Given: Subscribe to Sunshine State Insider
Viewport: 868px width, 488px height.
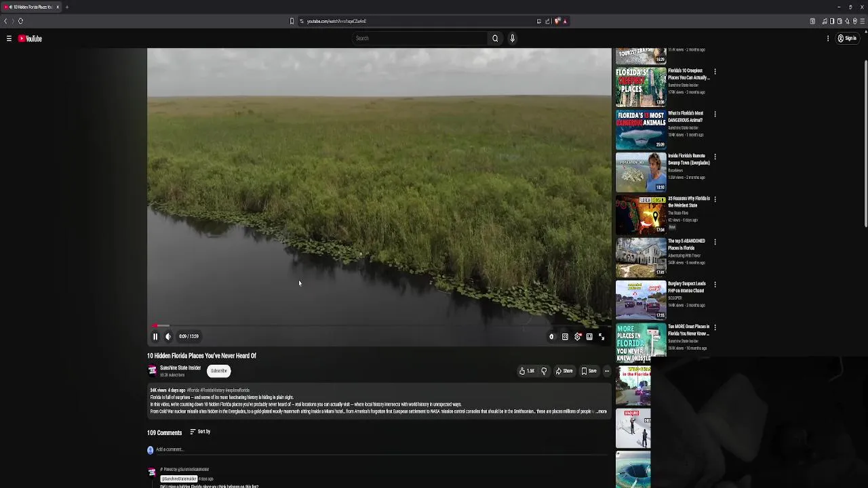Looking at the screenshot, I should (x=218, y=371).
